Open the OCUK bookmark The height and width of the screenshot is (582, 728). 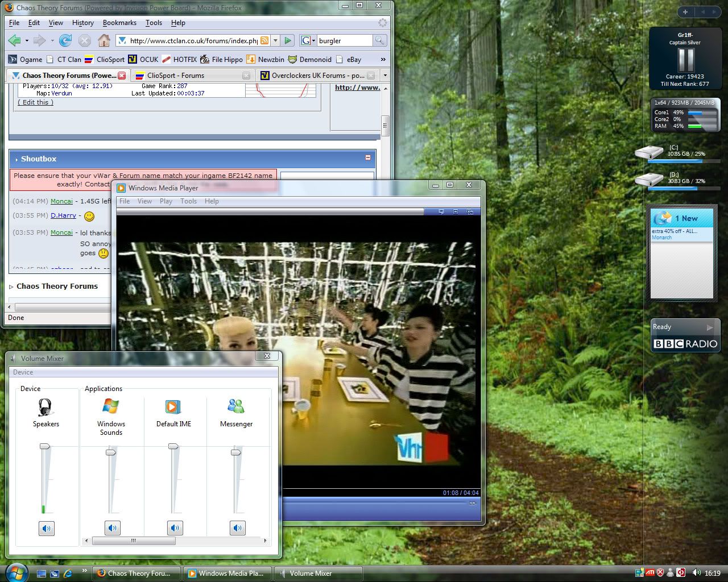coord(143,59)
